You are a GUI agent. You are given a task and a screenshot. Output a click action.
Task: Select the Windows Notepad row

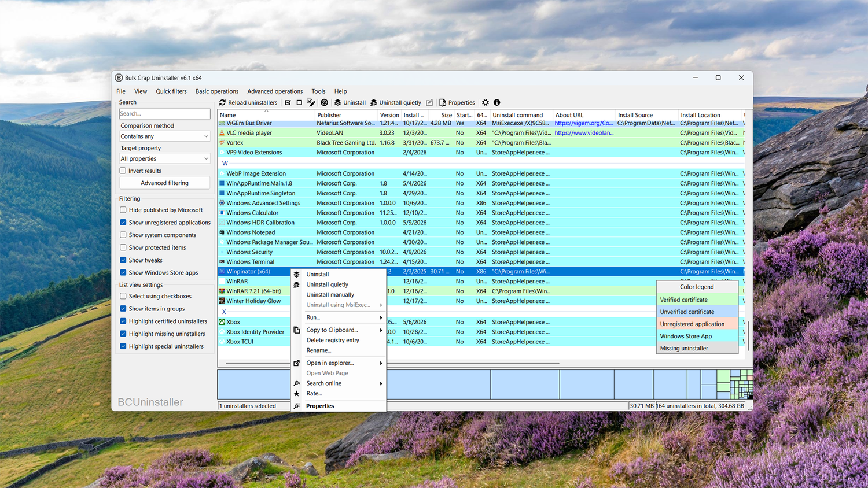(480, 232)
